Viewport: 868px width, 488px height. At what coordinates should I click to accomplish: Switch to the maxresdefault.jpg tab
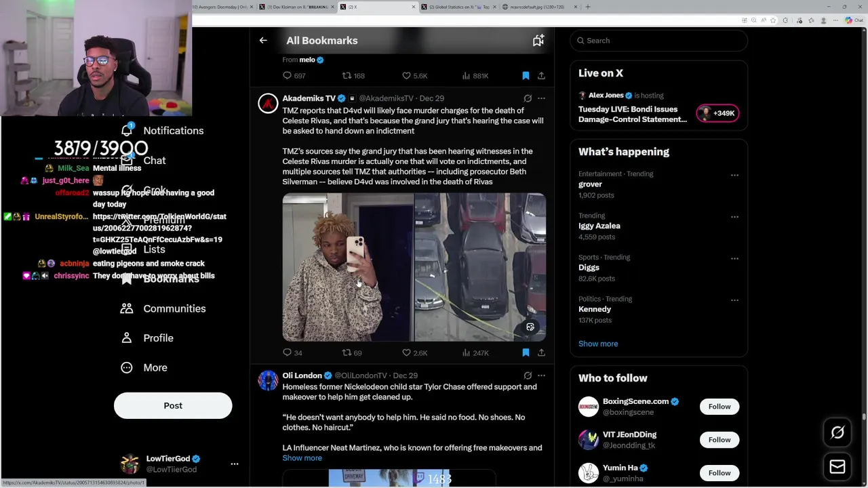click(x=539, y=7)
